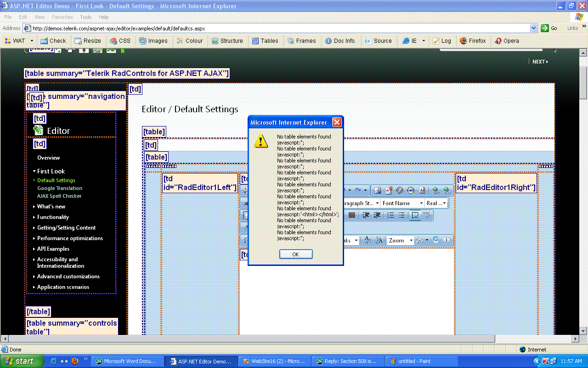This screenshot has width=588, height=368.
Task: Click the Remove Link icon
Action: (446, 190)
